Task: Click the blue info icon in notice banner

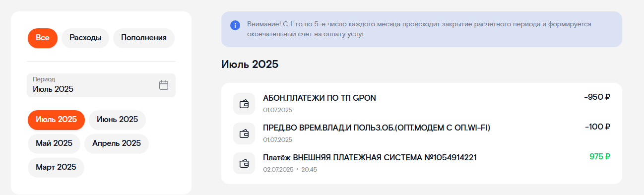Action: [x=235, y=25]
